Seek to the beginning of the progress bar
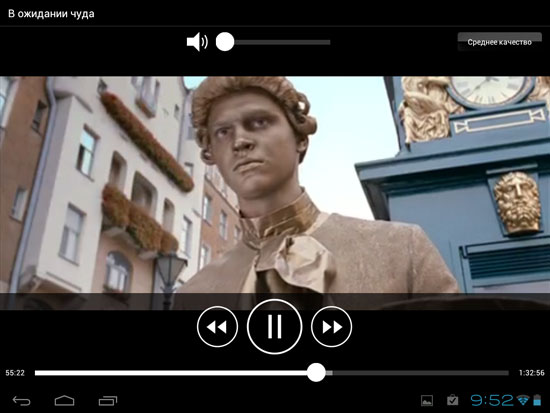The width and height of the screenshot is (550, 413). [x=36, y=373]
